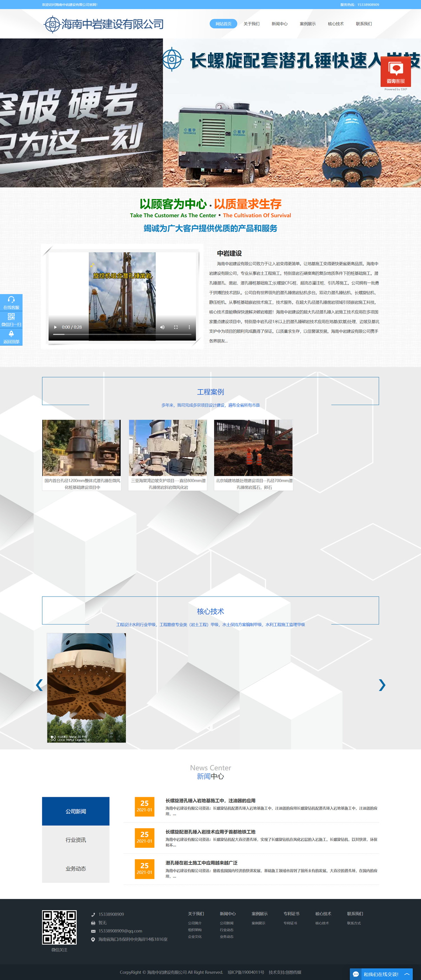Click the company logo 海南中岩建设有限公司

[x=104, y=24]
